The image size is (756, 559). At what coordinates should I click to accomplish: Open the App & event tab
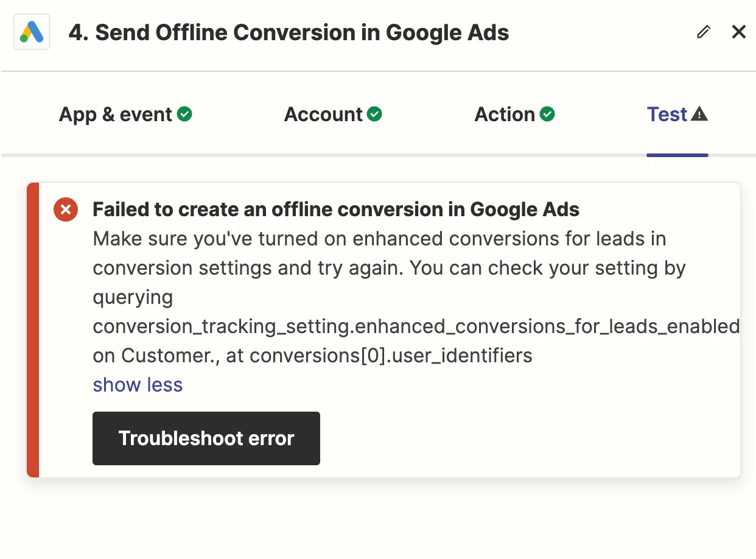[x=125, y=114]
